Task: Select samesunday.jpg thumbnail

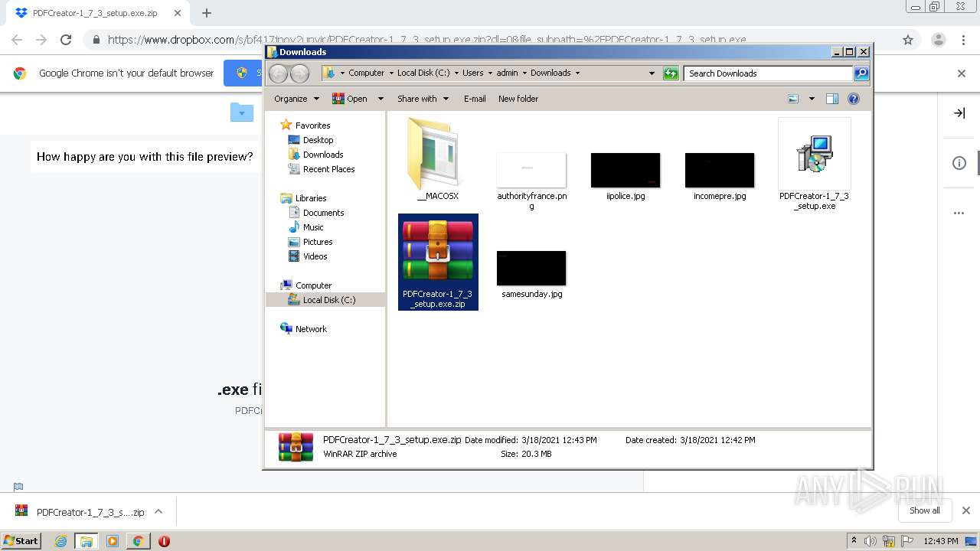Action: [531, 268]
